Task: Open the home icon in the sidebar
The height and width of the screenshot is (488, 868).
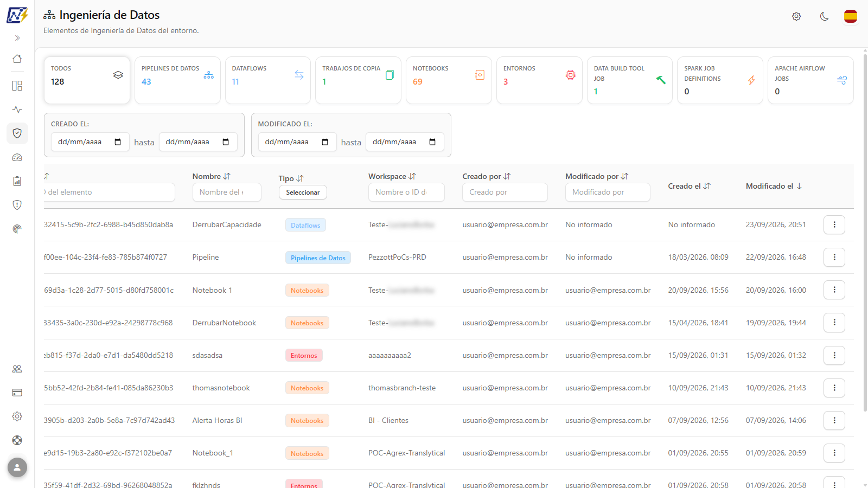Action: 17,59
